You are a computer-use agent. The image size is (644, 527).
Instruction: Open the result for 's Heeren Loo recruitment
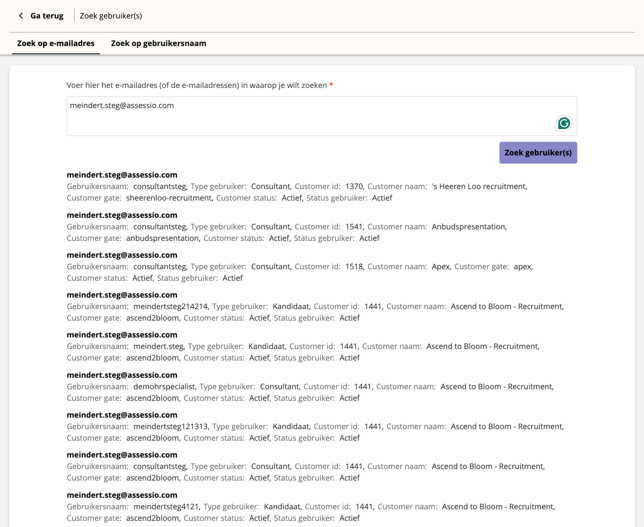(122, 175)
